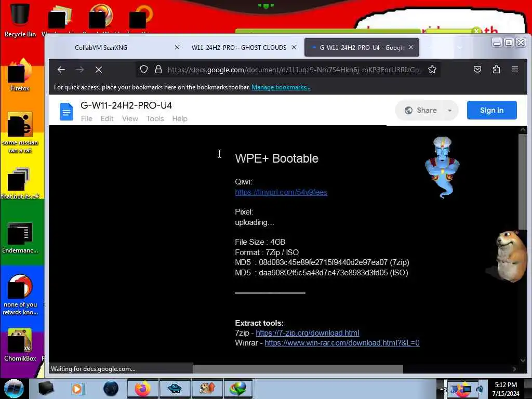The width and height of the screenshot is (532, 399).
Task: Click the document title G-W11-24H2-PRO-U4
Action: pos(126,105)
